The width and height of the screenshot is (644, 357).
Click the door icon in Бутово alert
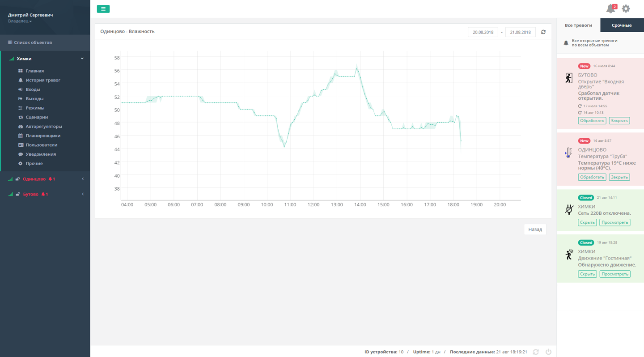[568, 78]
